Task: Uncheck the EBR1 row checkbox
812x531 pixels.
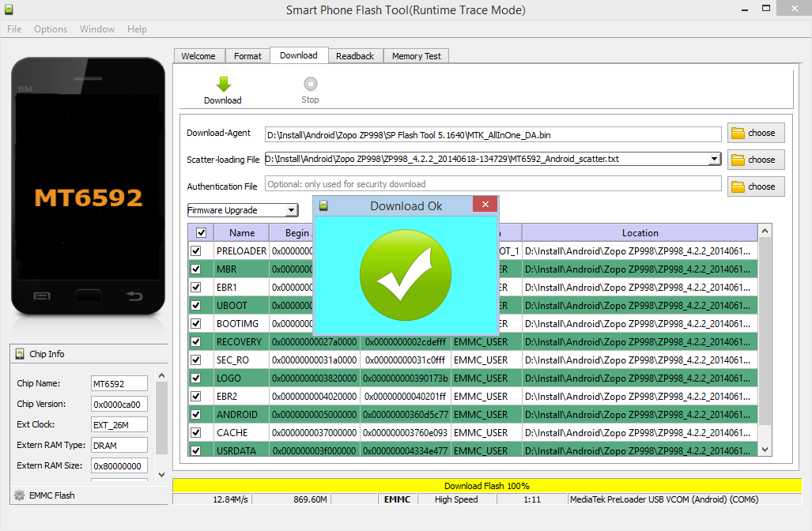Action: [x=196, y=288]
